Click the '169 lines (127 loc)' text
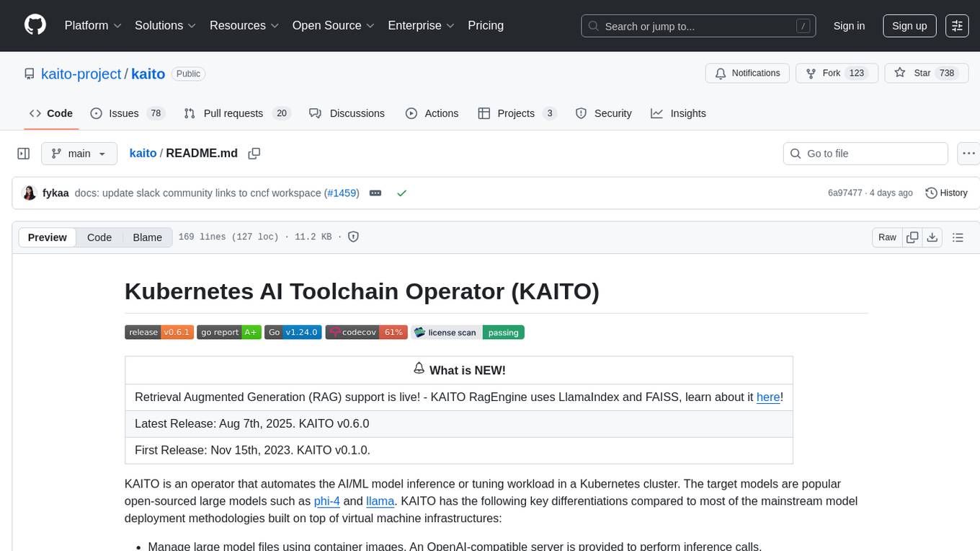 click(x=228, y=237)
